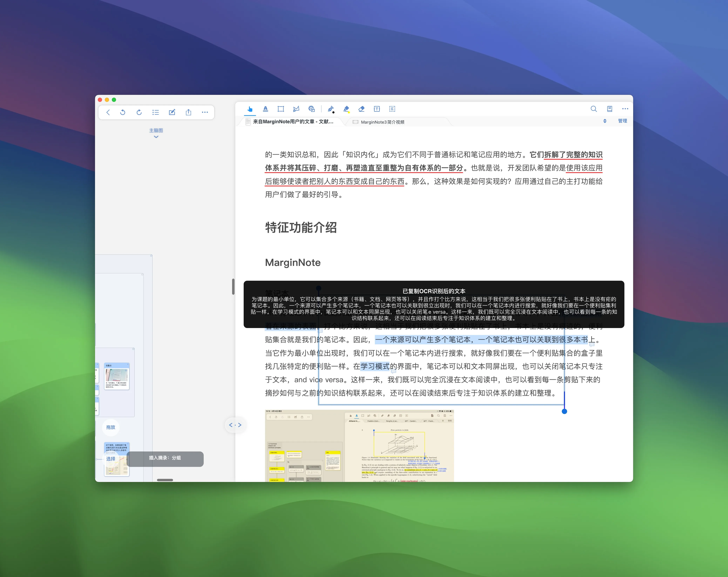728x577 pixels.
Task: Open the excerpt settings gear tool
Action: coord(312,109)
